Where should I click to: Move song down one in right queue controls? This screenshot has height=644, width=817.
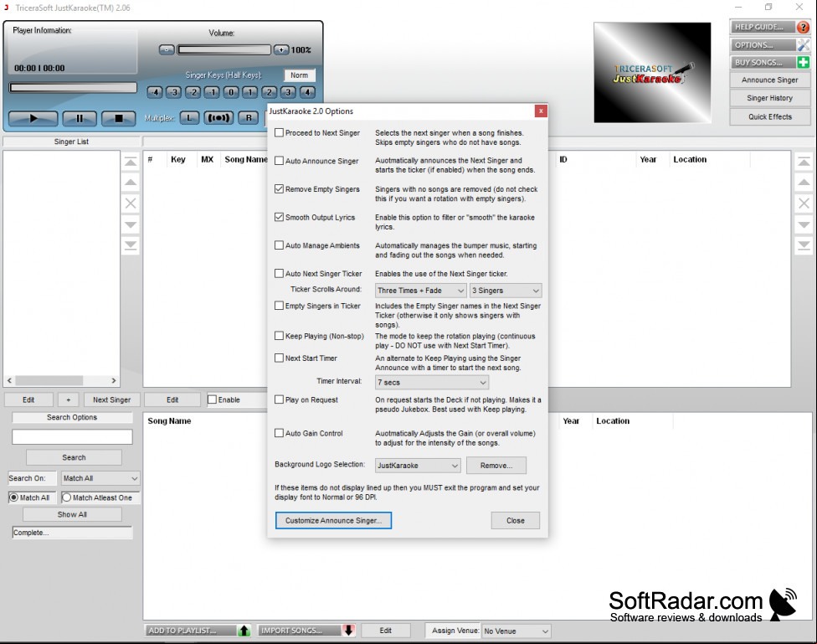804,224
